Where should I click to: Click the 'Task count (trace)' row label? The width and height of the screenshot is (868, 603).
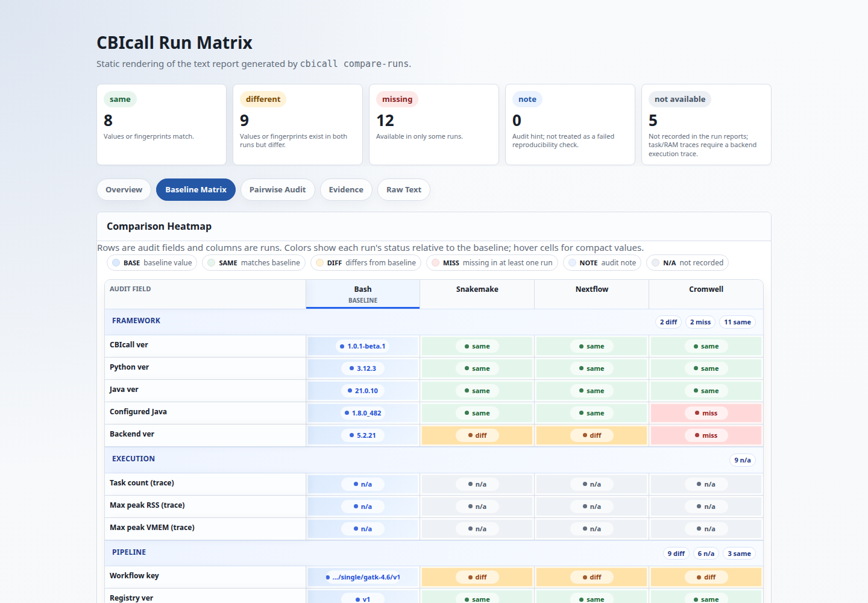click(x=142, y=483)
